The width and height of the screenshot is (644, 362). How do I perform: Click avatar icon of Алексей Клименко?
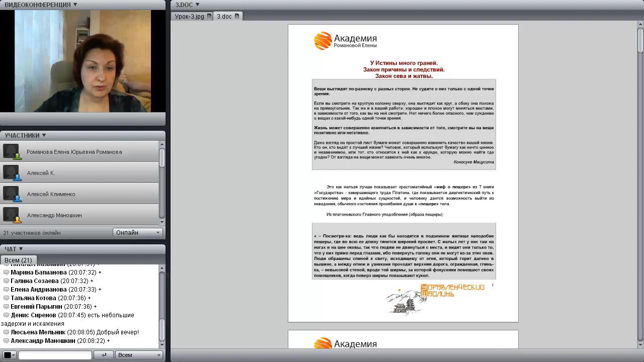point(11,194)
